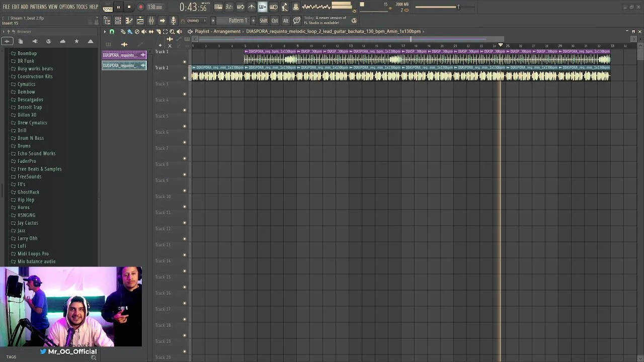Pick the Zoom magnifier tool in playlist
Viewport: 644px width, 362px height.
[172, 32]
